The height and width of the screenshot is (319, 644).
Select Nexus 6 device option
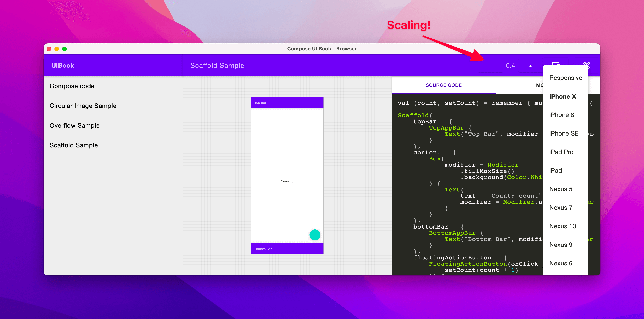[566, 264]
